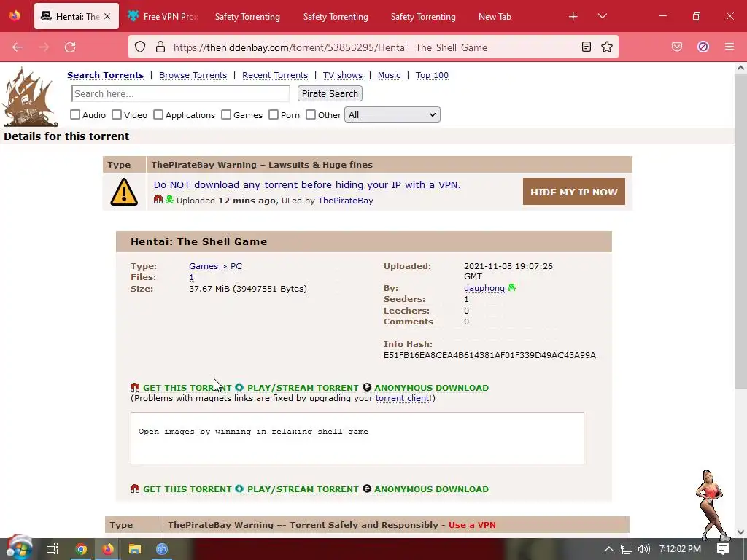
Task: Click the address bar URL
Action: (x=330, y=47)
